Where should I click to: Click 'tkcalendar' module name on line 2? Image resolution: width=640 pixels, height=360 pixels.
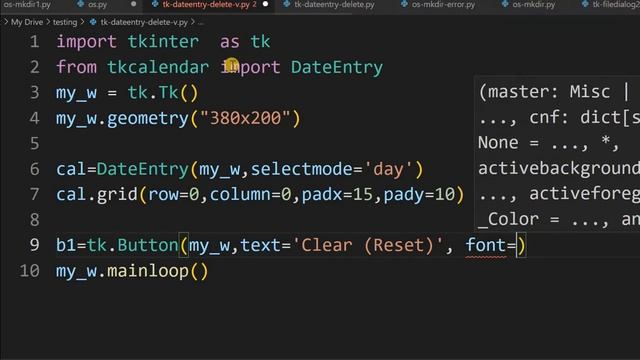coord(158,67)
